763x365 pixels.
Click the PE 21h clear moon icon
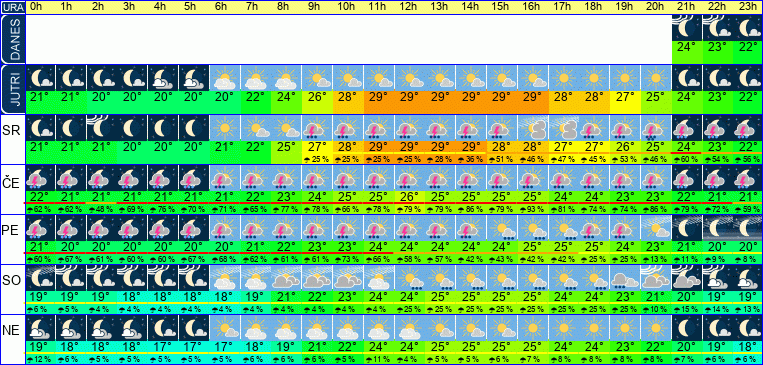click(x=686, y=228)
